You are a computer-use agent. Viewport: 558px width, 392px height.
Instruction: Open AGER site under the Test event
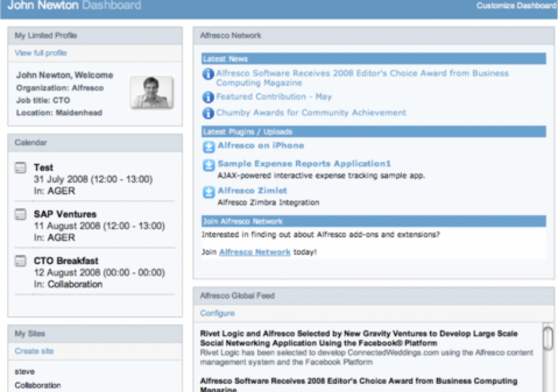[x=61, y=191]
